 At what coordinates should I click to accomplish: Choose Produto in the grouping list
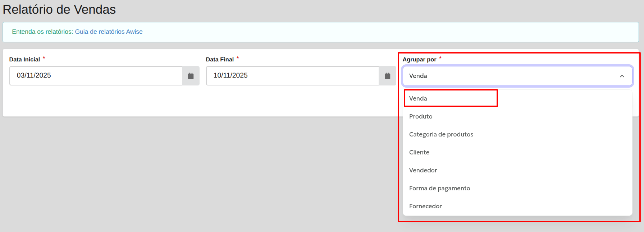[421, 116]
